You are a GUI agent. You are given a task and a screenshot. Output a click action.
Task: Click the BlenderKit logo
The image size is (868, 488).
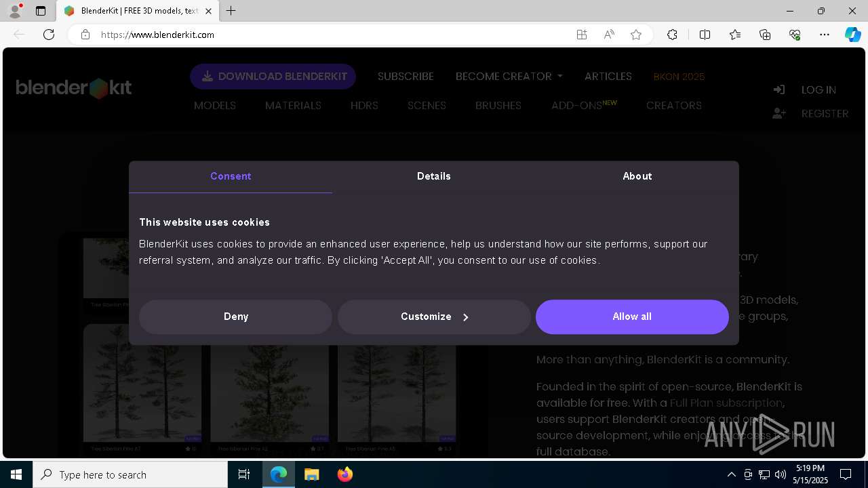(74, 88)
